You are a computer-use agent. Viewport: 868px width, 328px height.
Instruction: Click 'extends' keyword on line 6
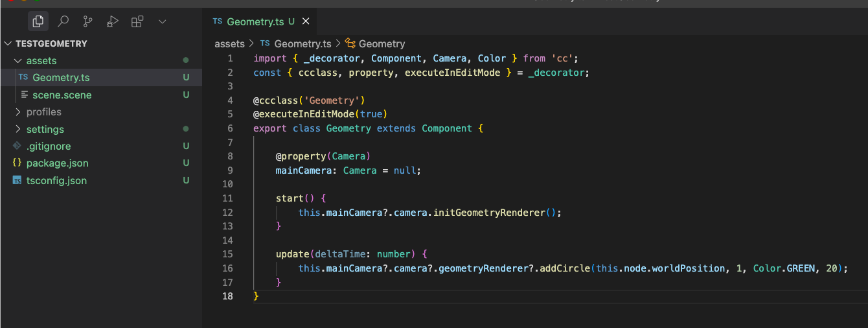point(396,128)
